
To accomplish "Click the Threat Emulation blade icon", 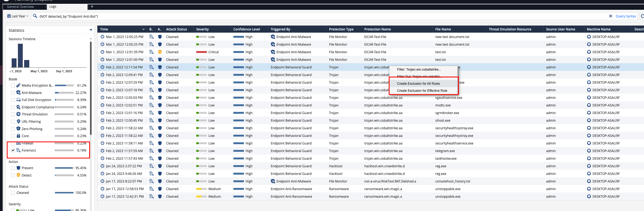I will pyautogui.click(x=18, y=114).
